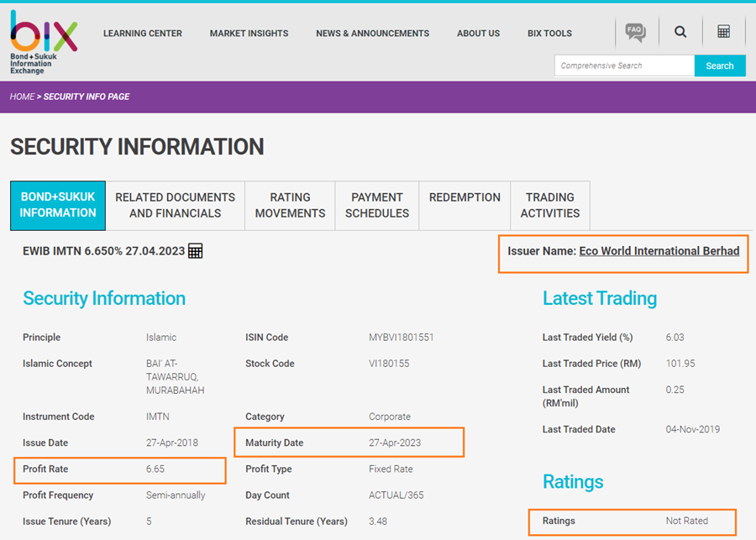The width and height of the screenshot is (756, 540).
Task: Open the FAQ speech bubble icon
Action: pyautogui.click(x=636, y=32)
